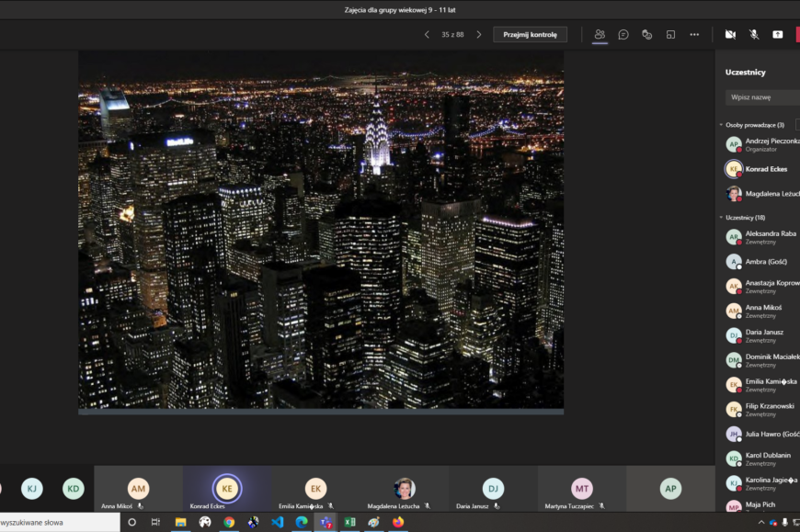Open Google Chrome from the taskbar

(x=229, y=522)
